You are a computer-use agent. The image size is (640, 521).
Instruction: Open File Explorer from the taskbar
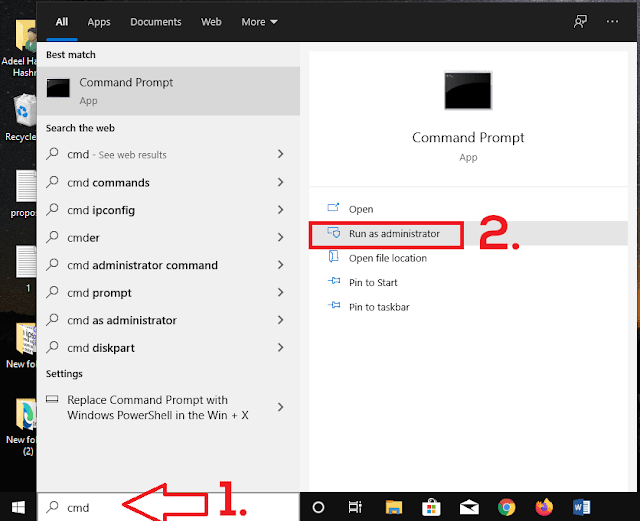[x=394, y=507]
